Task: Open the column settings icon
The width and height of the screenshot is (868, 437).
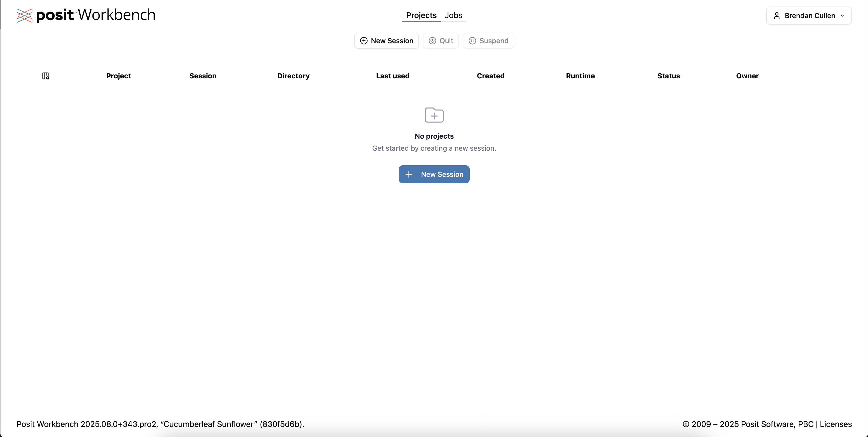Action: tap(46, 76)
